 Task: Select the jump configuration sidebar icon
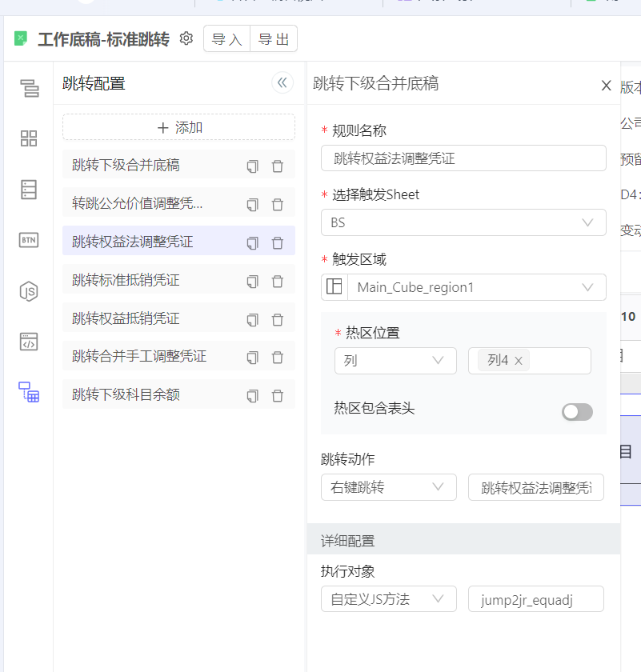29,392
